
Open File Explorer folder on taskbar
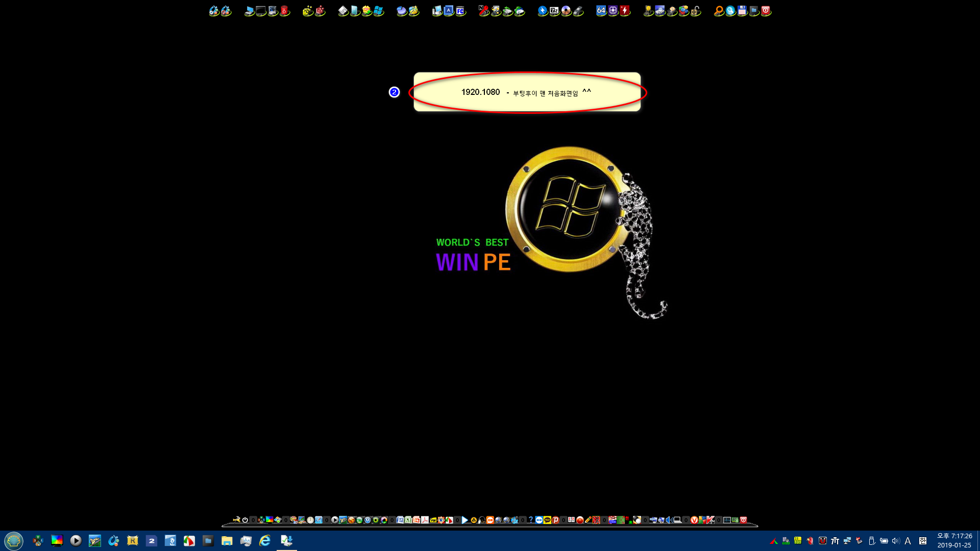(x=227, y=541)
